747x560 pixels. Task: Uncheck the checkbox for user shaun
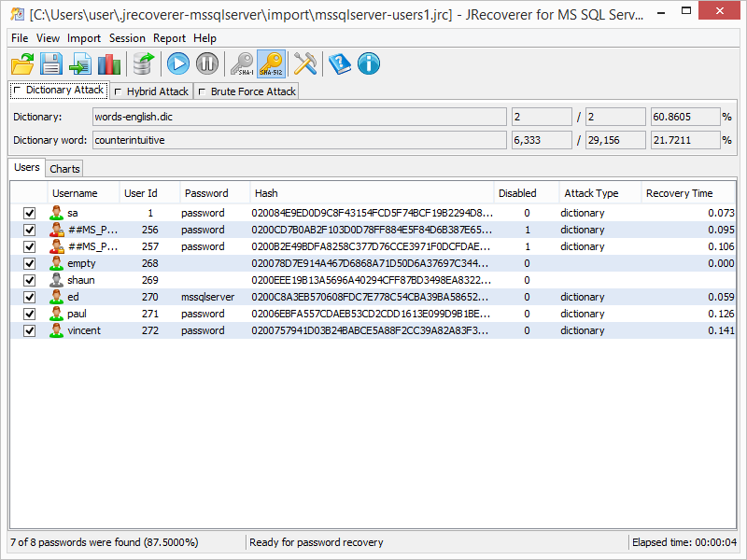[30, 280]
